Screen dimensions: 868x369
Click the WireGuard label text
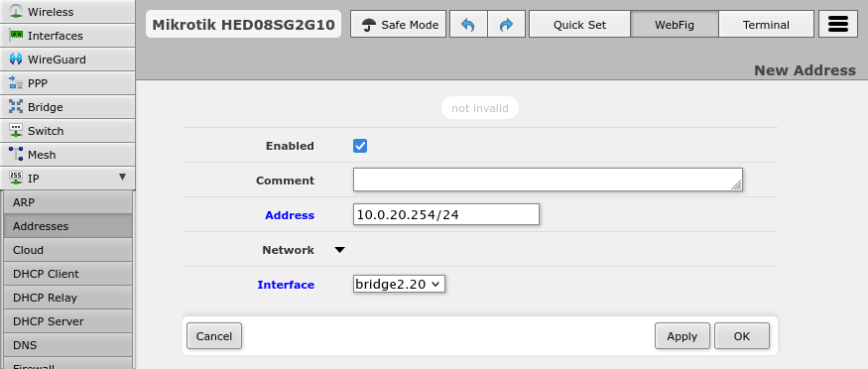[x=57, y=60]
